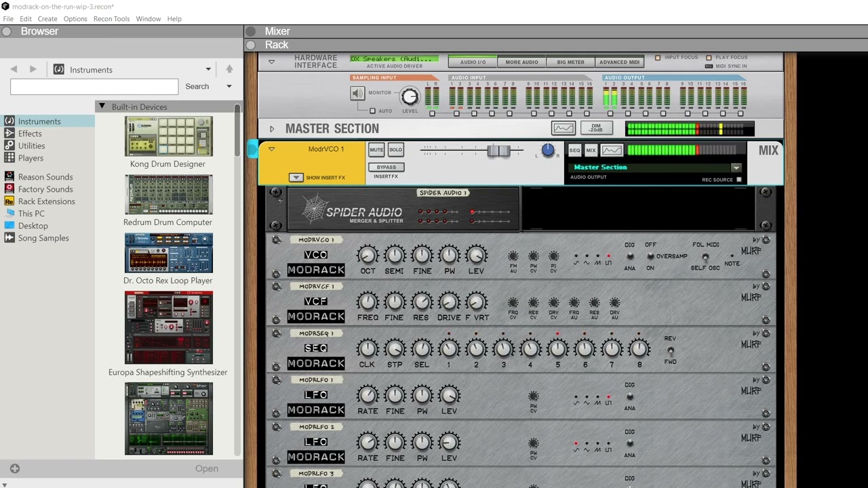Expand the Master Section
Image resolution: width=868 pixels, height=488 pixels.
[272, 128]
